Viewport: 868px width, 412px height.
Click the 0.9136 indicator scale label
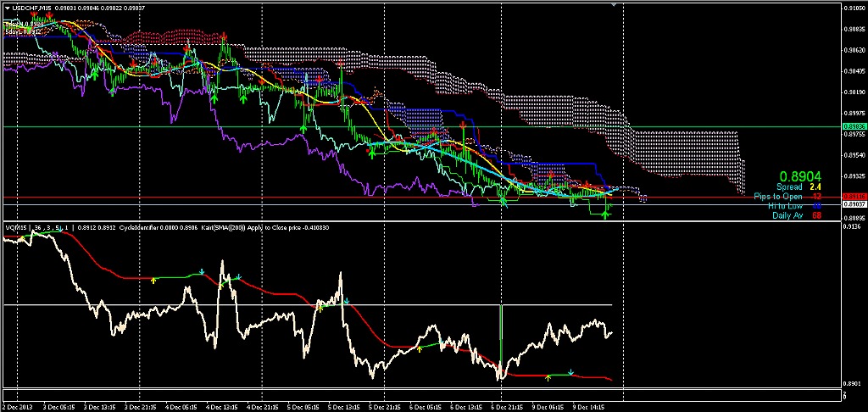coord(853,226)
